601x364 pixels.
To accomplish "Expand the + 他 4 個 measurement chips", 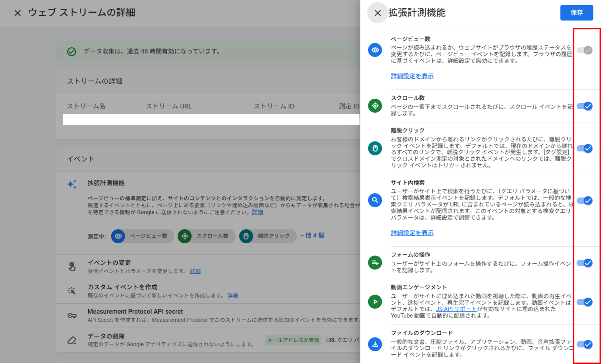I will [312, 236].
